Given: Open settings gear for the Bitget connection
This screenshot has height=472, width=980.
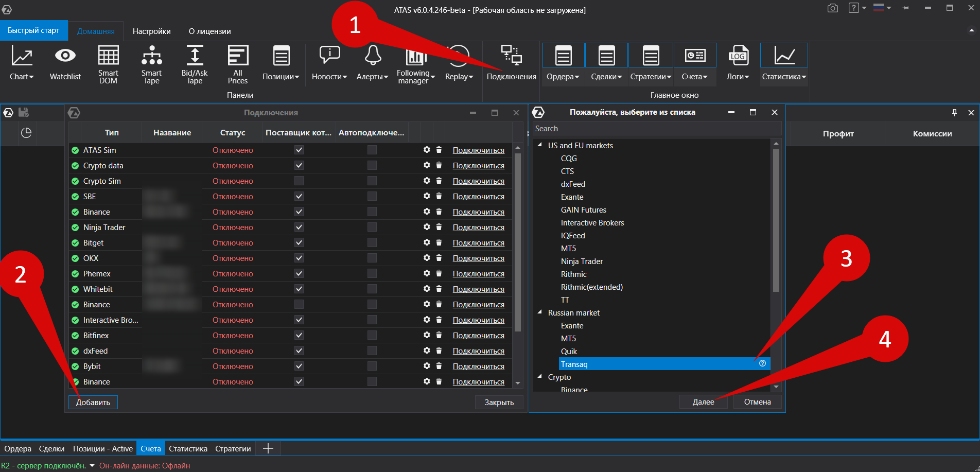Looking at the screenshot, I should [427, 242].
